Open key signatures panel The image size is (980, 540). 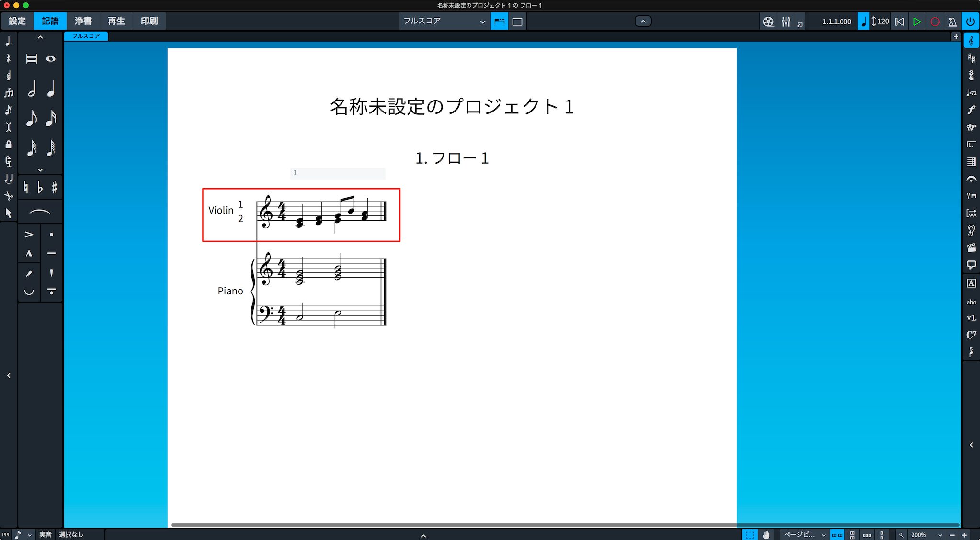pyautogui.click(x=971, y=58)
